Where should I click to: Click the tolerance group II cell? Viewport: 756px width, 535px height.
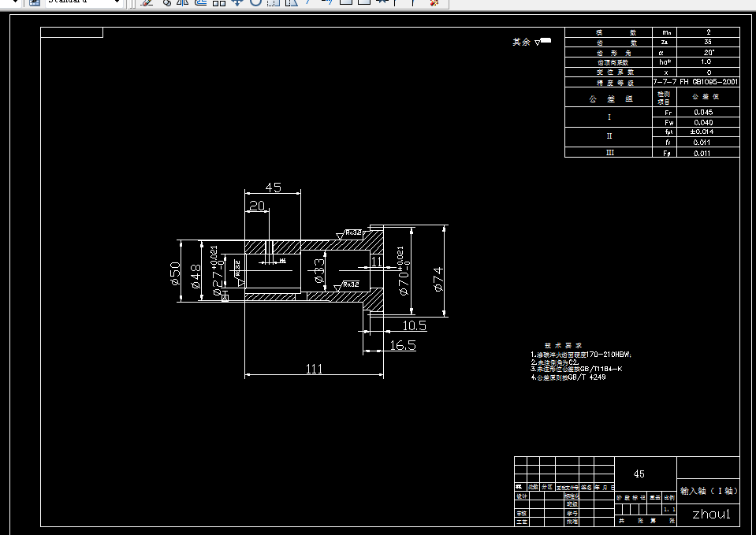609,137
